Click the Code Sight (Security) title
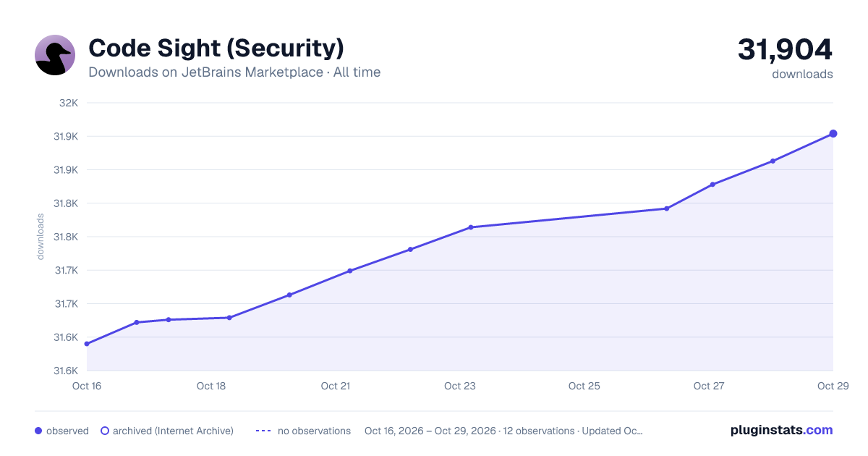The height and width of the screenshot is (456, 868). pyautogui.click(x=216, y=48)
